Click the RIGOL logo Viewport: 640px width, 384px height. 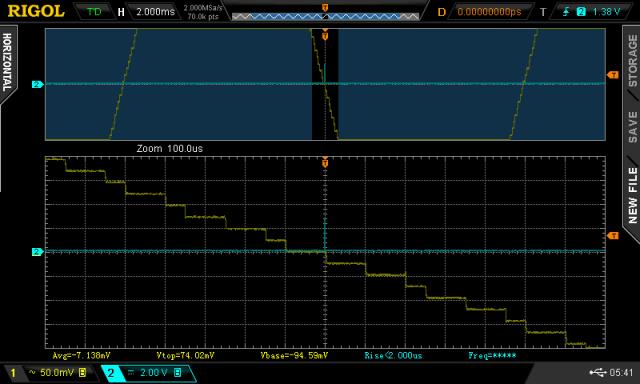[x=36, y=11]
